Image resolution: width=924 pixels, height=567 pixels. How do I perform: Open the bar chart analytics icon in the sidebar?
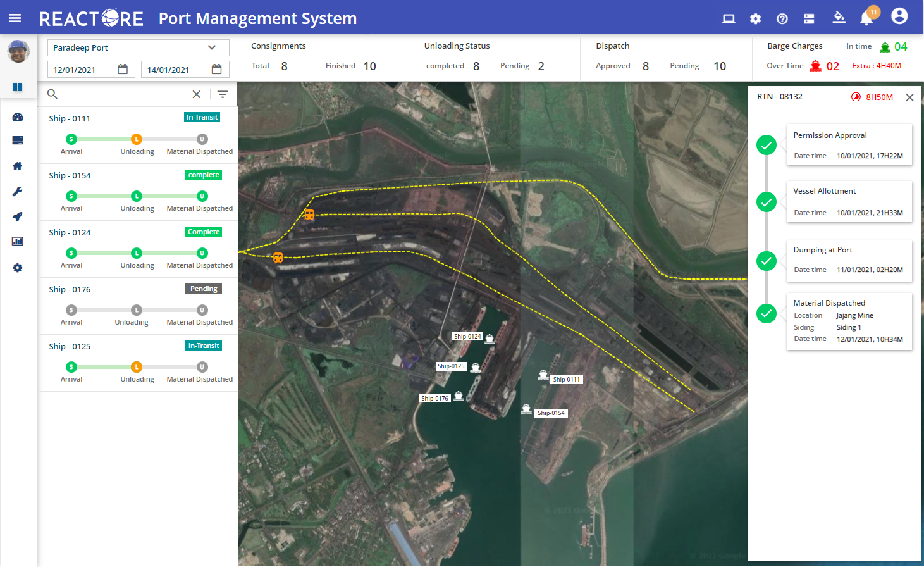18,241
